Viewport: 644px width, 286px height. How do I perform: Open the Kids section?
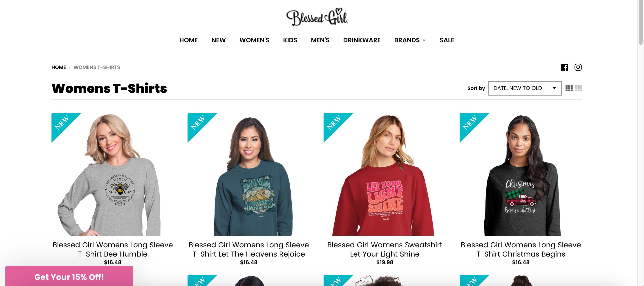290,40
